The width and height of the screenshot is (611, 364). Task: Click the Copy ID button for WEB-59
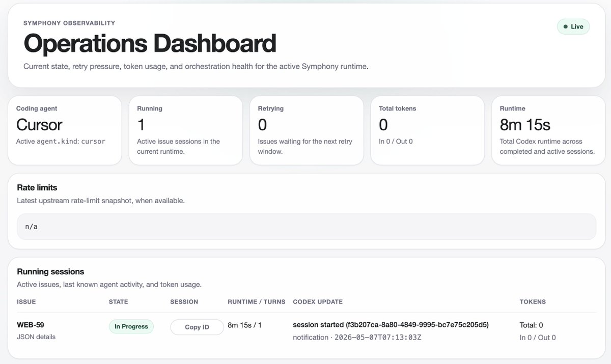(197, 327)
